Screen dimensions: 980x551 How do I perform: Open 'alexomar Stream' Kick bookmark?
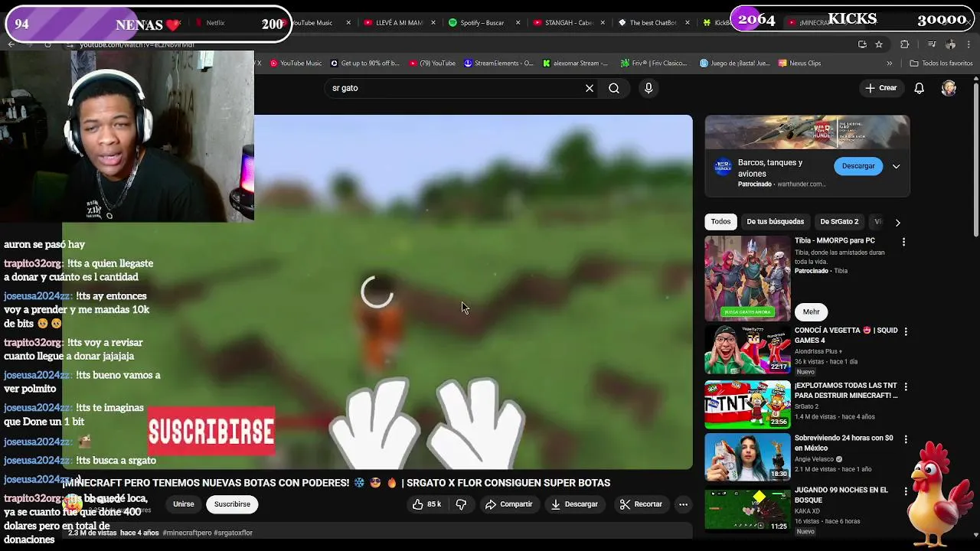(575, 64)
